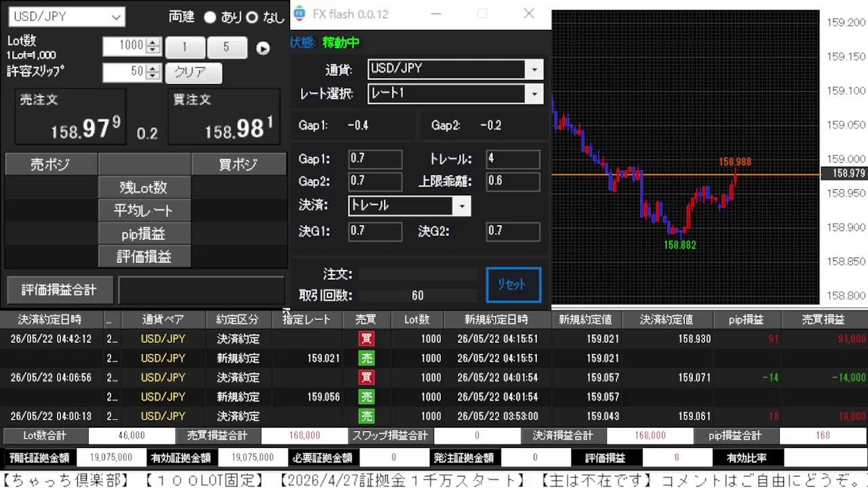Click the 売買損益合計 value 168,000
The height and width of the screenshot is (488, 868).
pyautogui.click(x=304, y=436)
